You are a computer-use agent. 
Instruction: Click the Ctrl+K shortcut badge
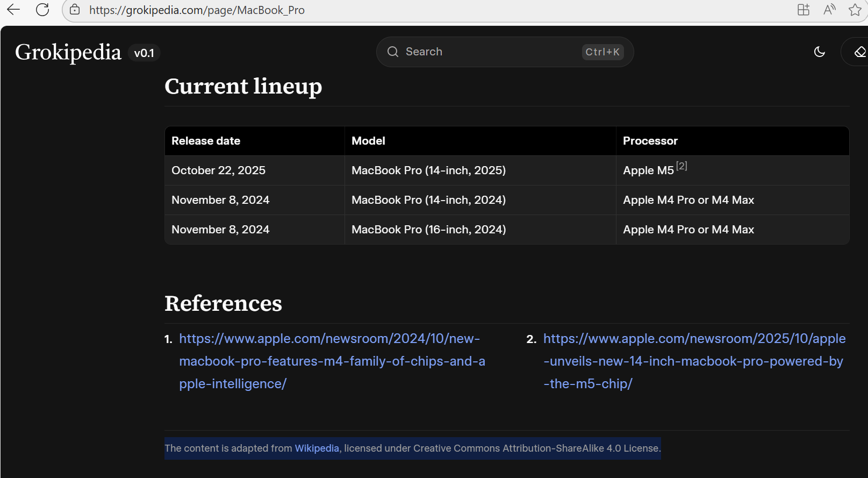tap(602, 52)
